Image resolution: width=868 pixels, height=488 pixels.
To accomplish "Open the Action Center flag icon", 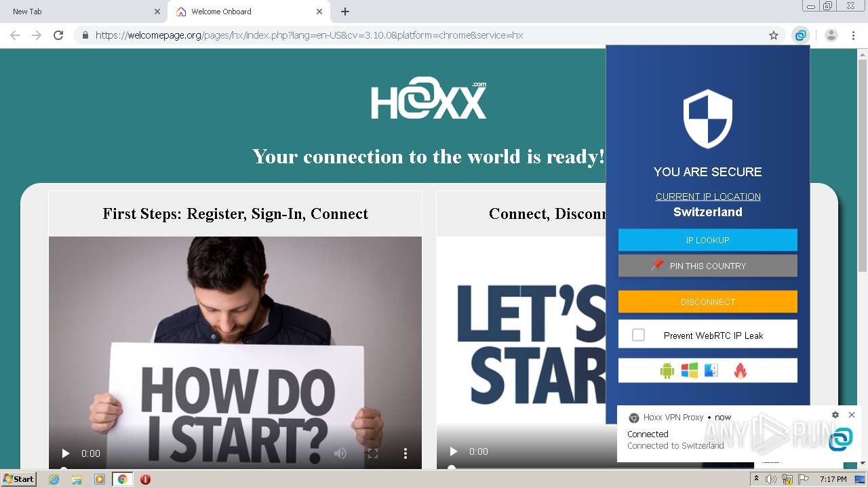I will click(804, 479).
